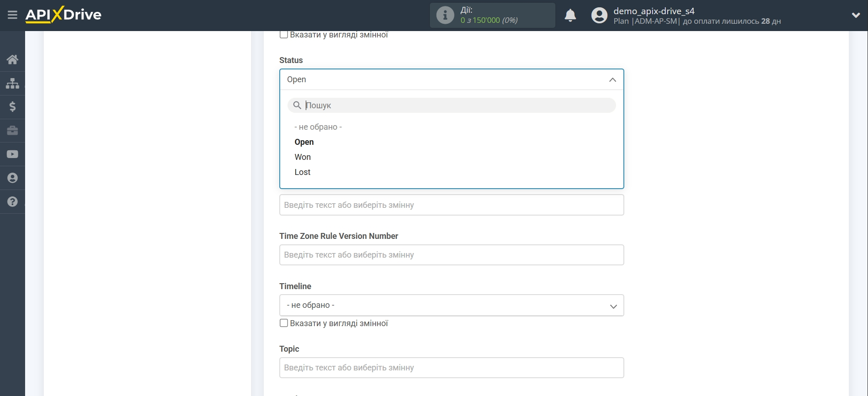Click the Time Zone Rule Version Number field

click(452, 255)
